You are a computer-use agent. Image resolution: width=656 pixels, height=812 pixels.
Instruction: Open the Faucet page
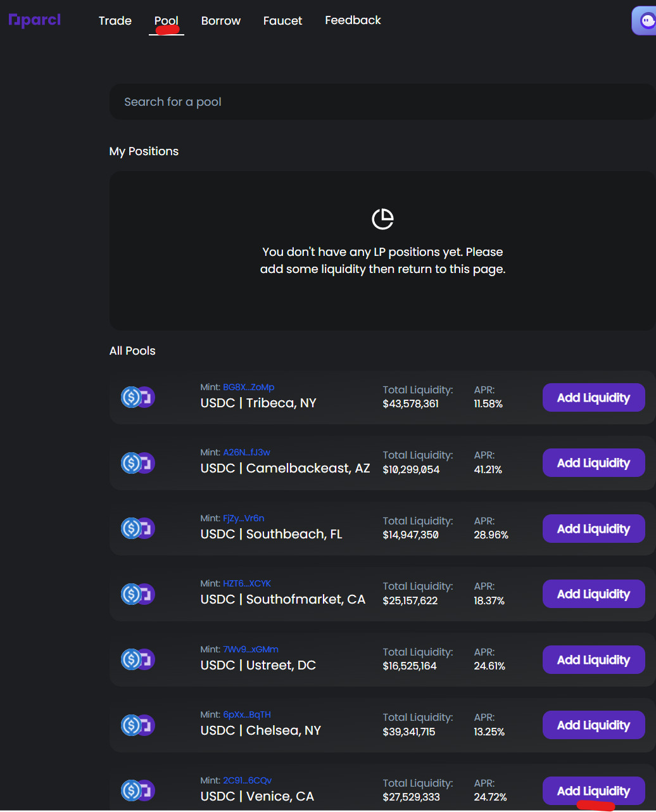tap(282, 21)
